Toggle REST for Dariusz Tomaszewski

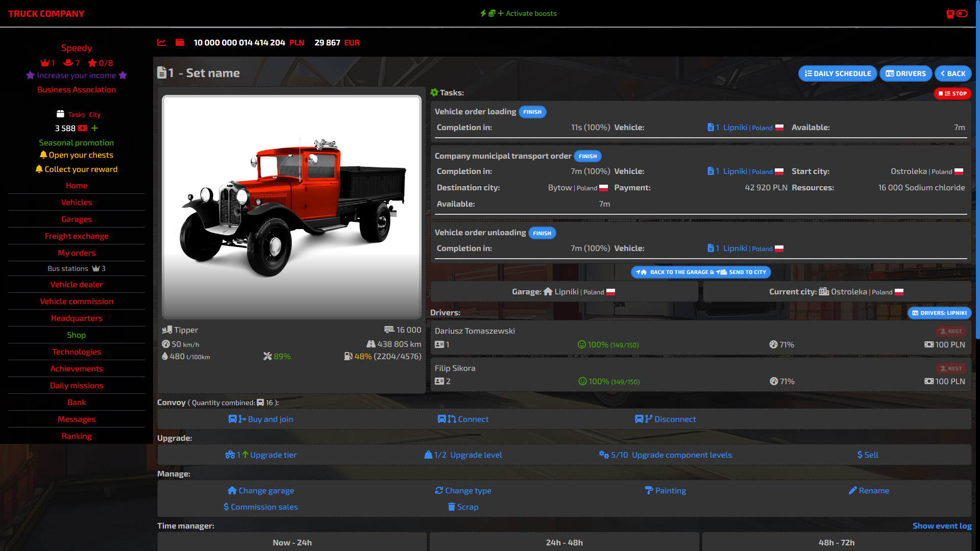[951, 331]
